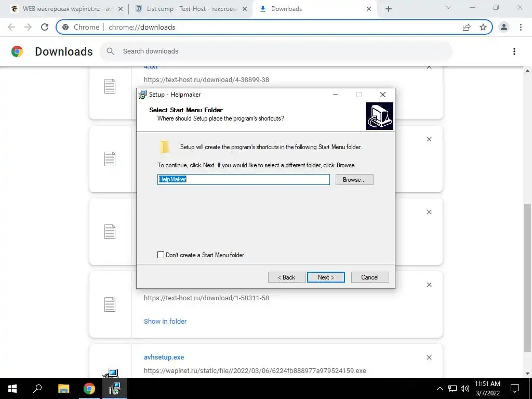The width and height of the screenshot is (532, 399).
Task: Bookmark this page with the star
Action: pyautogui.click(x=483, y=27)
